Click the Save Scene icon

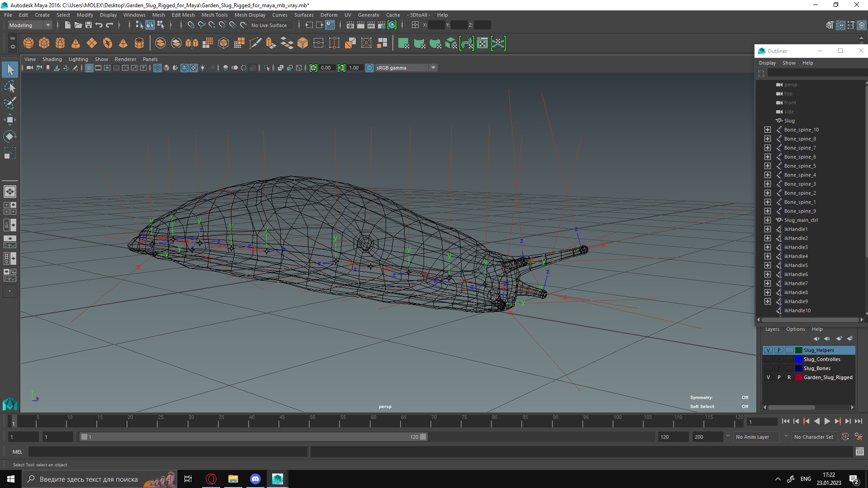(89, 25)
